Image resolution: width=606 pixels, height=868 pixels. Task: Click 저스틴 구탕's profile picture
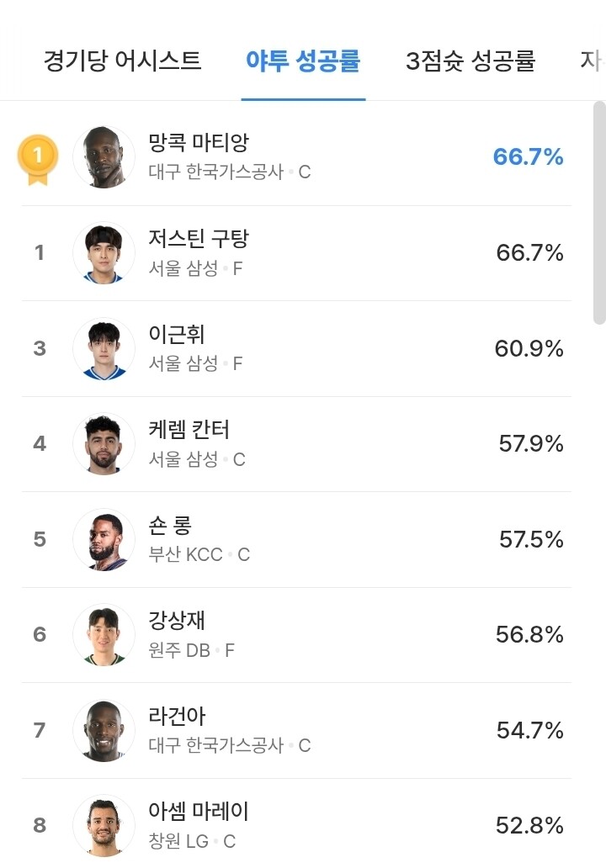(x=104, y=252)
